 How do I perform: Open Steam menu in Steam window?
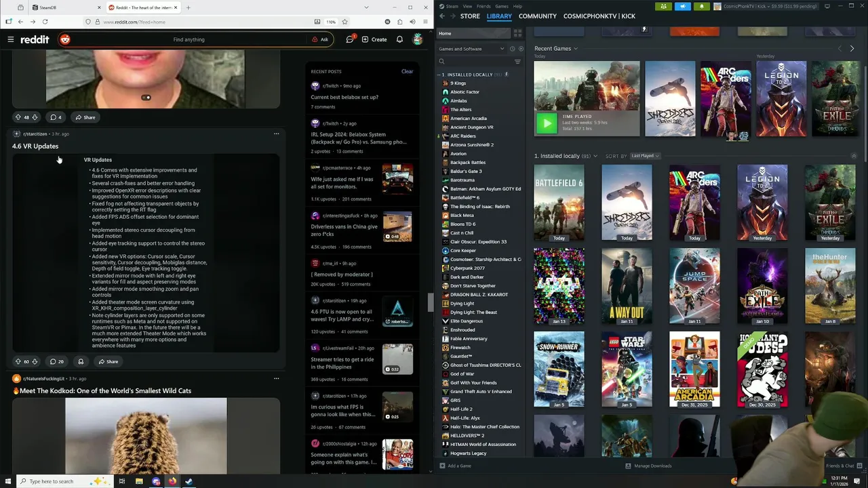tap(451, 6)
